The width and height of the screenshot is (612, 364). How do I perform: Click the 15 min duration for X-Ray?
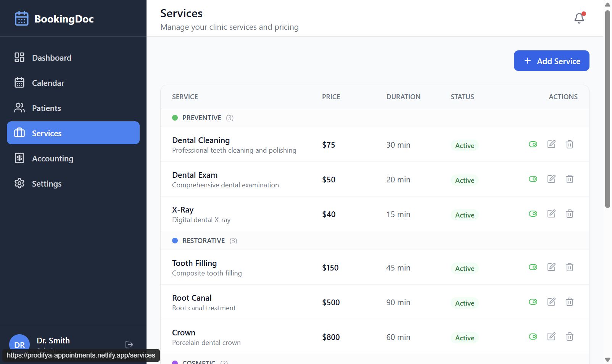[398, 214]
